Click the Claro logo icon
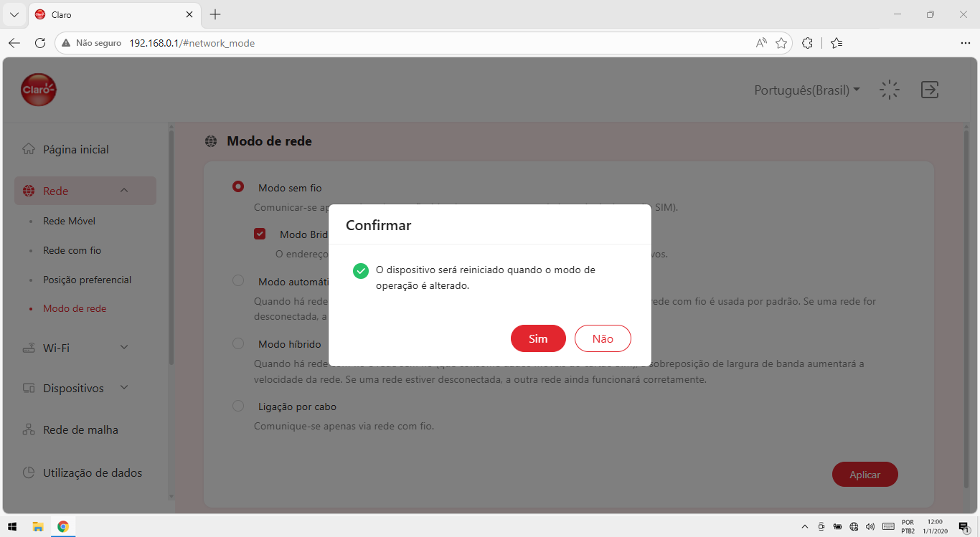Image resolution: width=980 pixels, height=537 pixels. click(39, 90)
